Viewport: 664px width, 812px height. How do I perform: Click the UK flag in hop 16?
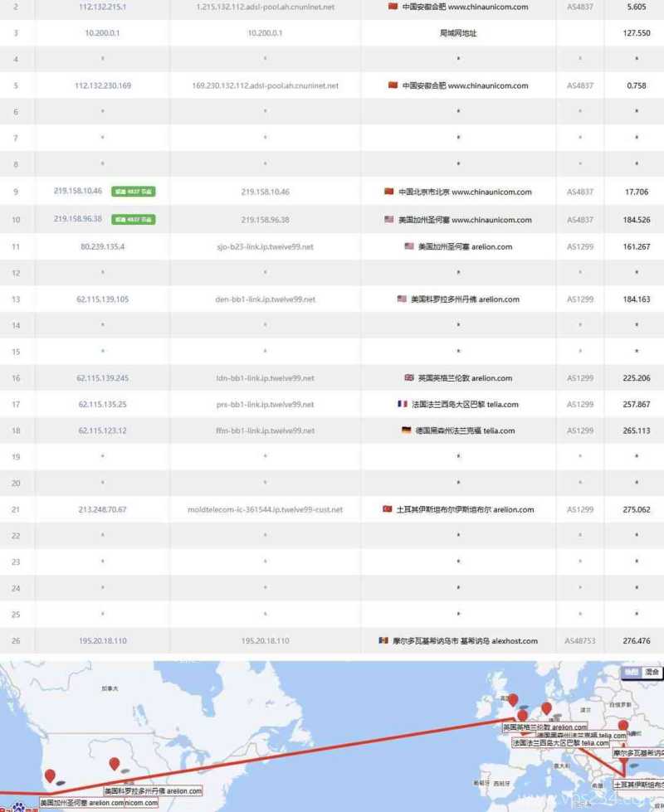(x=408, y=378)
